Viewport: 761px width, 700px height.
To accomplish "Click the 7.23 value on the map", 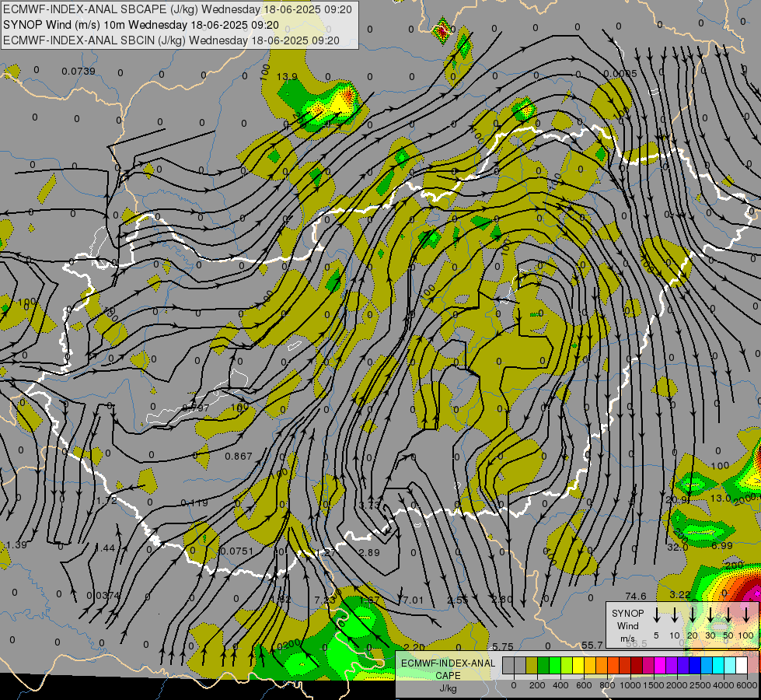I will point(325,600).
